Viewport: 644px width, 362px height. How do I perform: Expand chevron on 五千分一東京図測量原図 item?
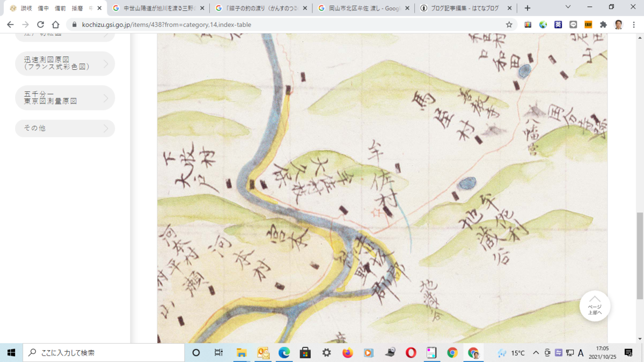click(x=106, y=98)
